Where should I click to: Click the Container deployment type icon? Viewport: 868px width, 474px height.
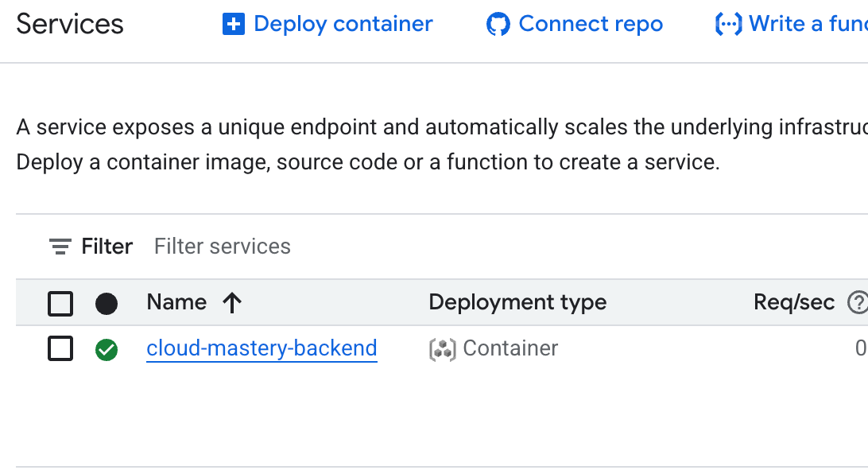coord(442,348)
